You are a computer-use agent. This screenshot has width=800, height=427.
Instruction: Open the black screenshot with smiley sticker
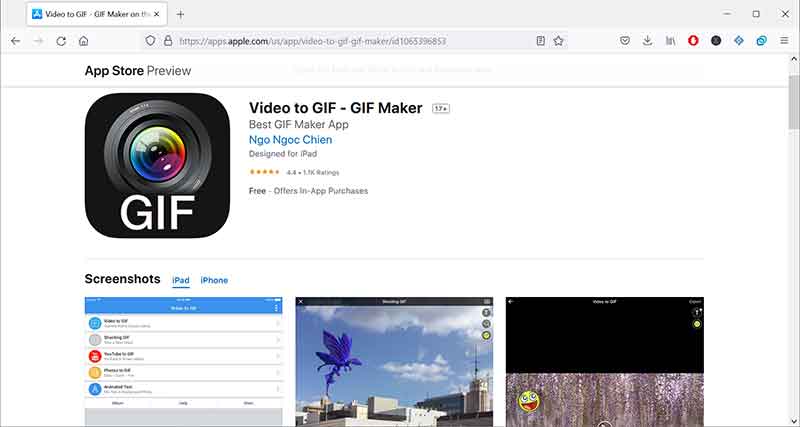point(605,362)
